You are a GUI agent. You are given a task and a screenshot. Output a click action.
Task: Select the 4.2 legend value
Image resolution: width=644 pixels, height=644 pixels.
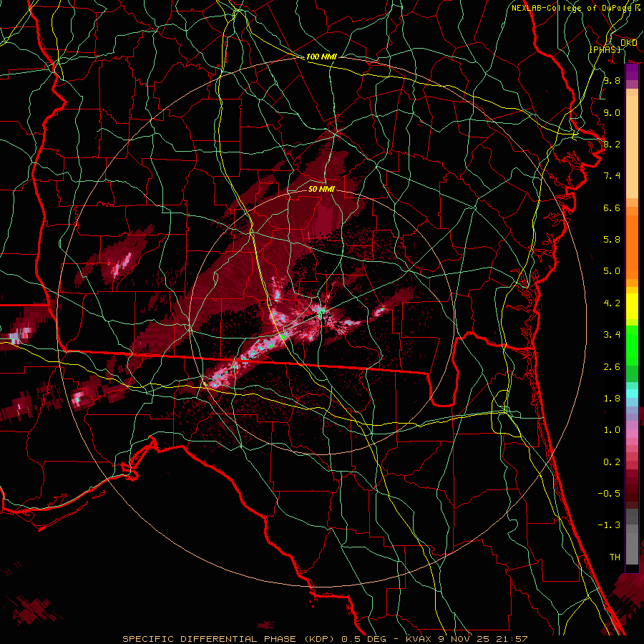[x=612, y=303]
